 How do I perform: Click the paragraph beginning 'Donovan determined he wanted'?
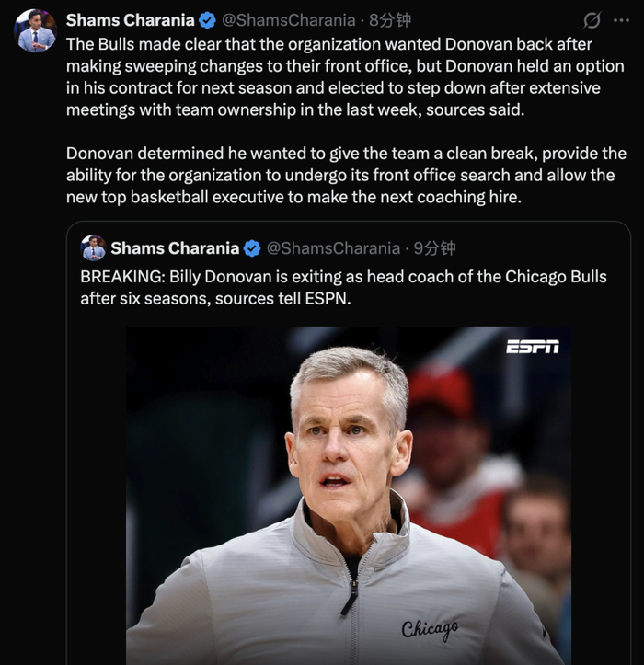pyautogui.click(x=346, y=175)
